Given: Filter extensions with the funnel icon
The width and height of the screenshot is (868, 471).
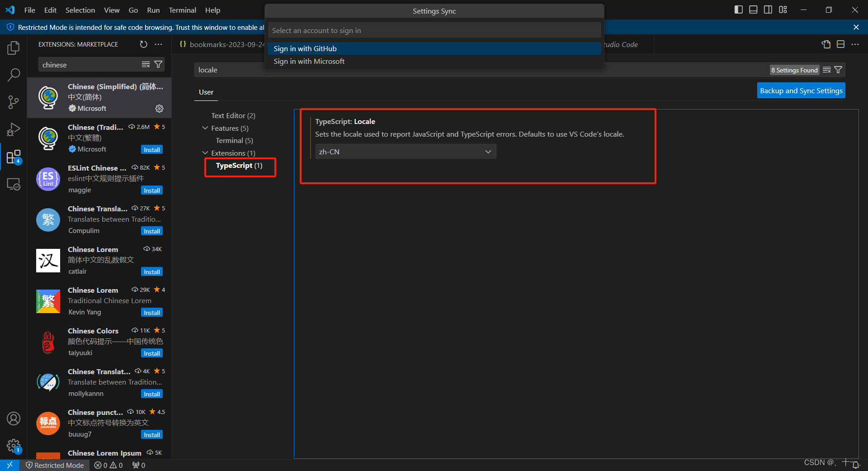Looking at the screenshot, I should pos(158,65).
